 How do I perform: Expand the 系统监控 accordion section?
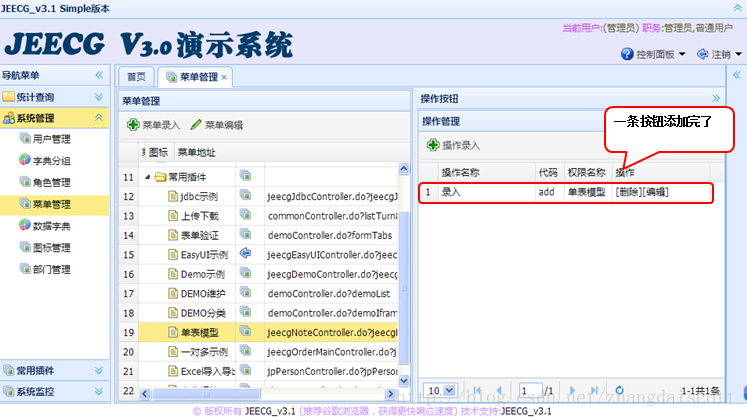point(99,391)
